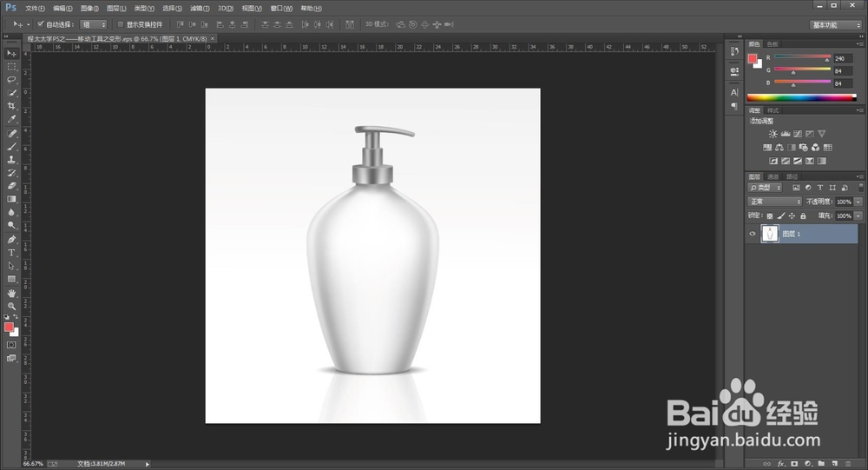Select the Lasso tool
This screenshot has height=470, width=868.
[11, 80]
